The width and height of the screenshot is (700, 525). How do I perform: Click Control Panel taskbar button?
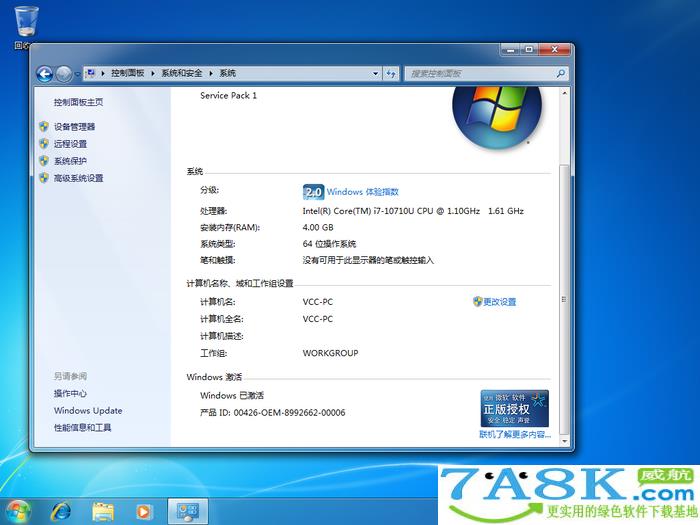pos(188,512)
